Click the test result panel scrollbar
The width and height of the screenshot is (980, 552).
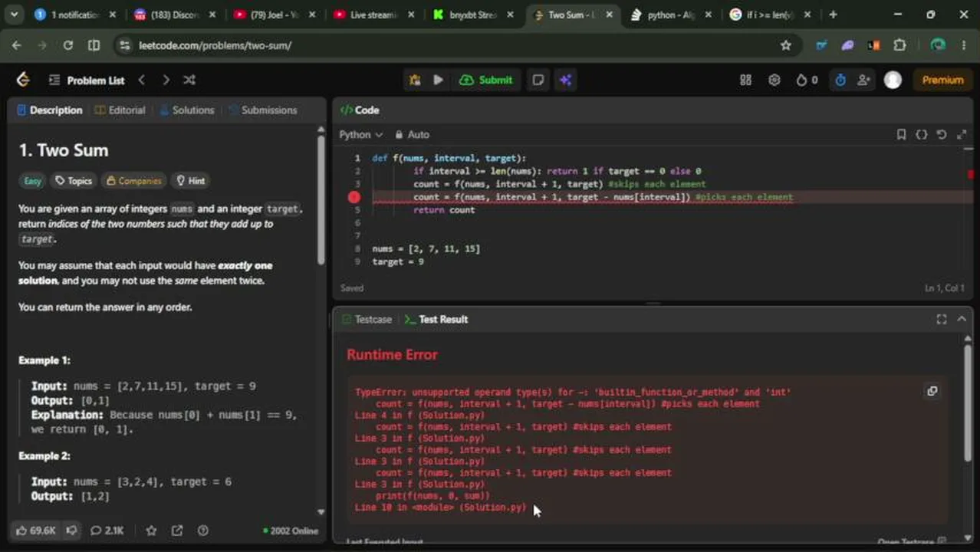[x=968, y=402]
